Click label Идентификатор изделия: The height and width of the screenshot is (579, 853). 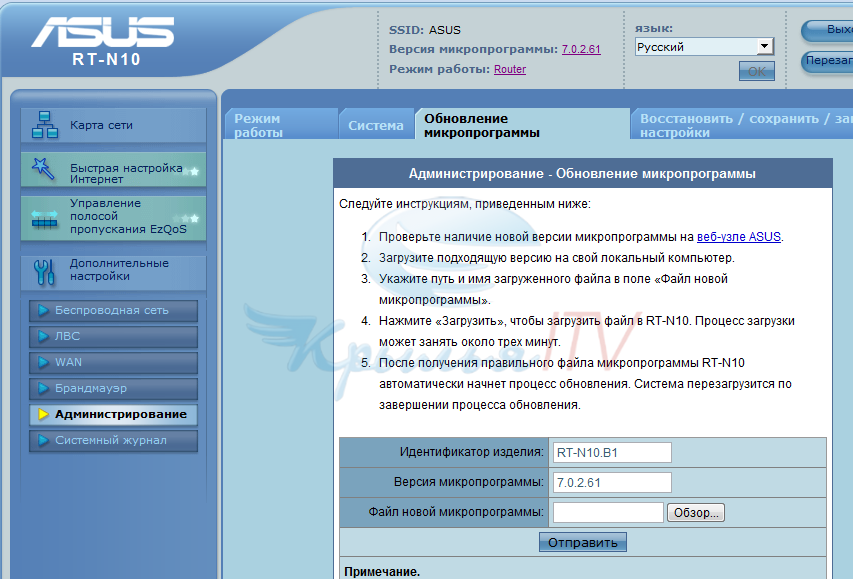[472, 452]
